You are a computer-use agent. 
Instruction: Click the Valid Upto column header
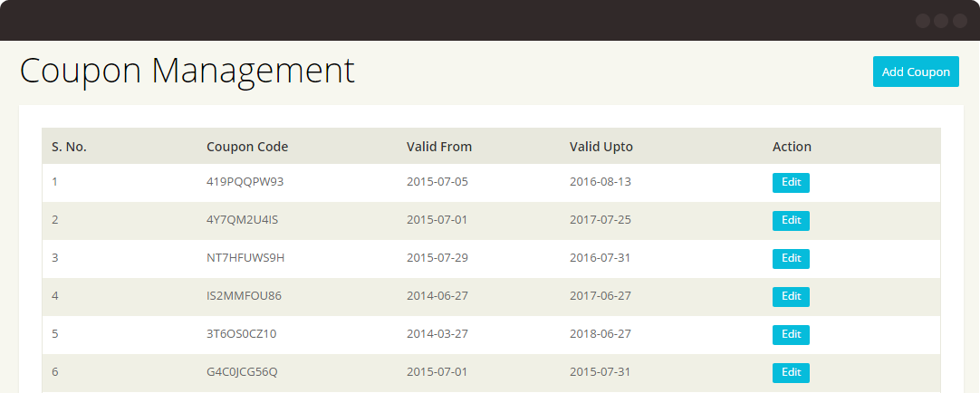click(x=601, y=147)
